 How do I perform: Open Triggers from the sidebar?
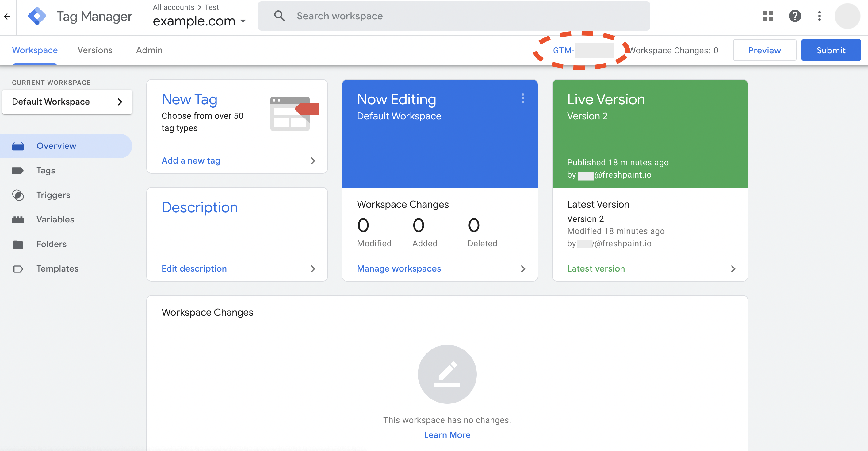[53, 195]
